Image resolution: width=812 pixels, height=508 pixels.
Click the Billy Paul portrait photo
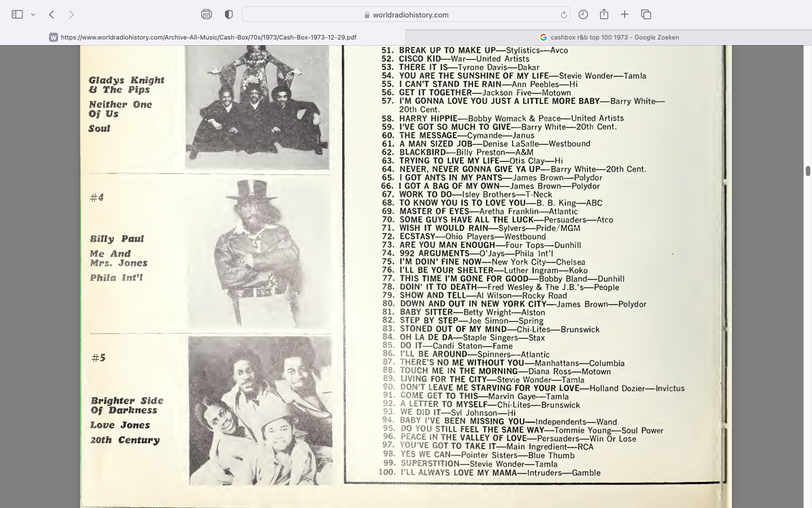[x=259, y=253]
